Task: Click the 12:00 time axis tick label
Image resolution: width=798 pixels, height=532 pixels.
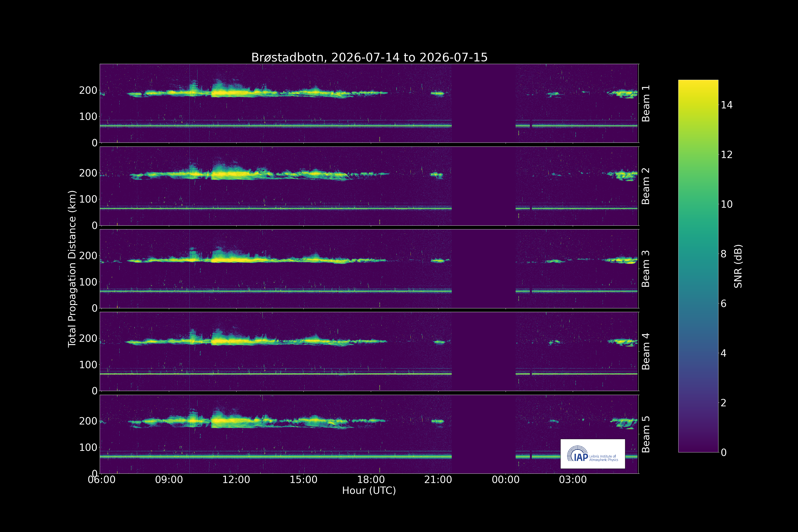Action: 236,480
